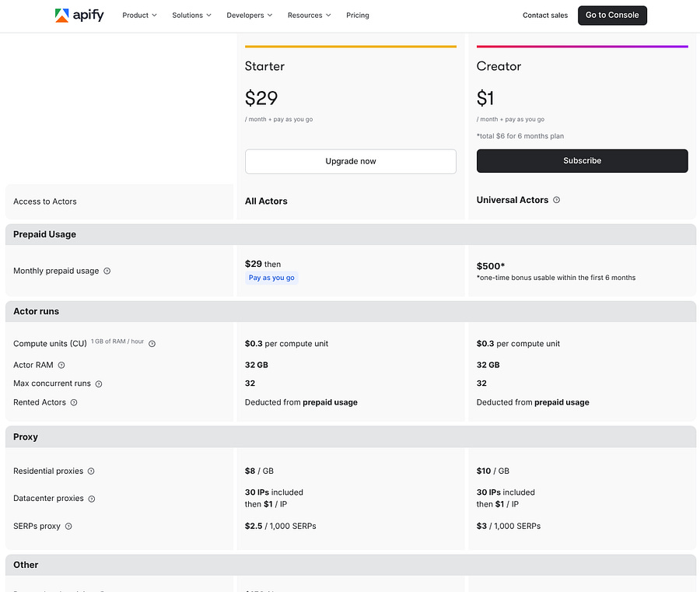Expand the Product menu
This screenshot has width=700, height=592.
click(139, 16)
